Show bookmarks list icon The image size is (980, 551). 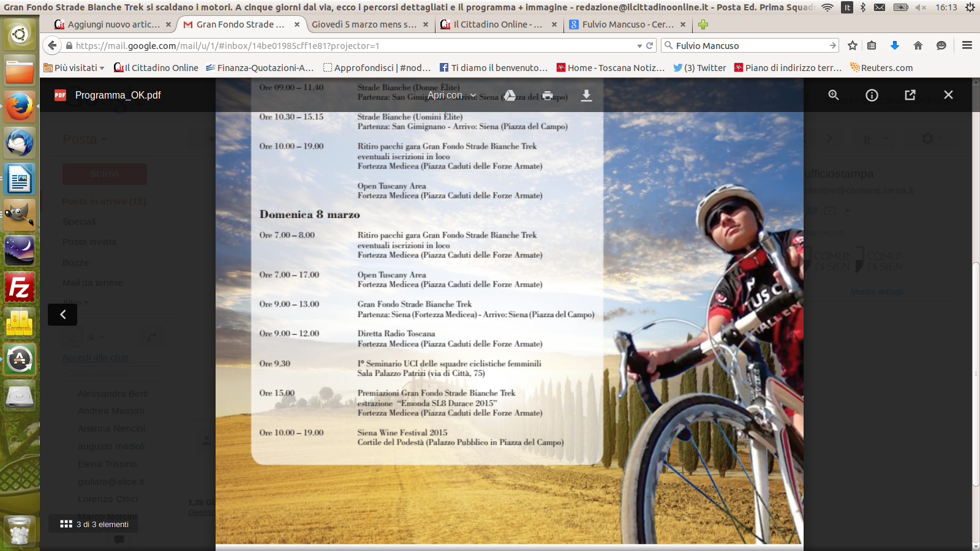click(x=872, y=46)
